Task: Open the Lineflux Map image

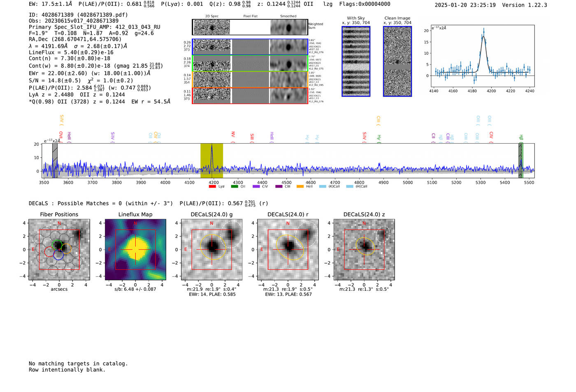Action: point(135,250)
